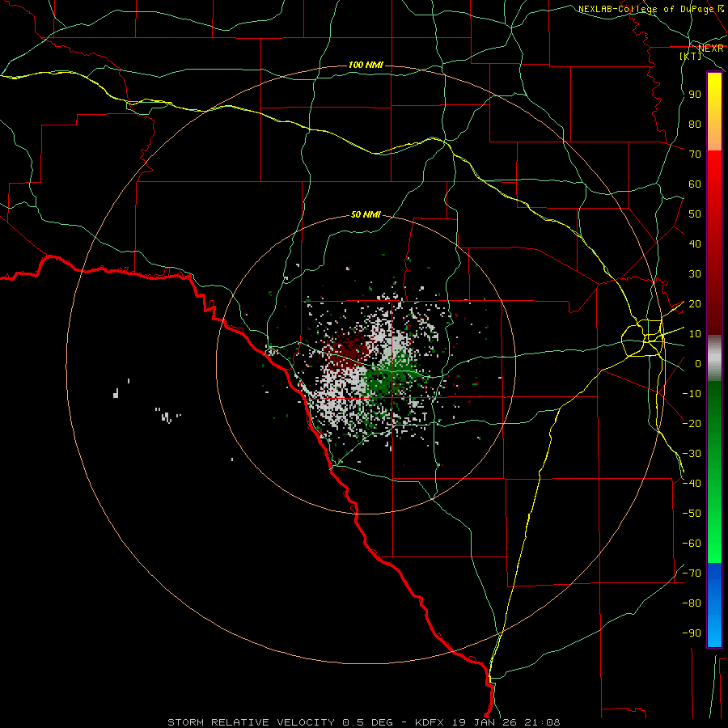Click the -50 value on the velocity scale
728x728 pixels.
pyautogui.click(x=692, y=514)
